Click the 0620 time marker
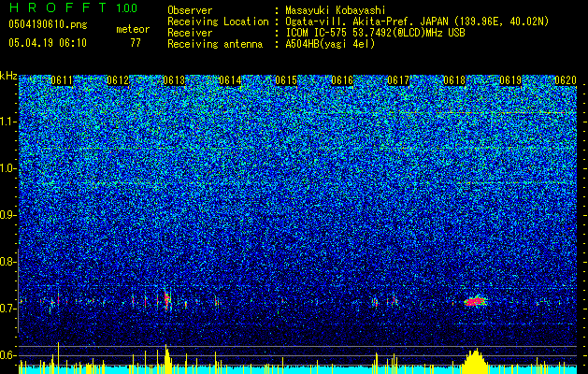This screenshot has width=588, height=374. tap(566, 80)
